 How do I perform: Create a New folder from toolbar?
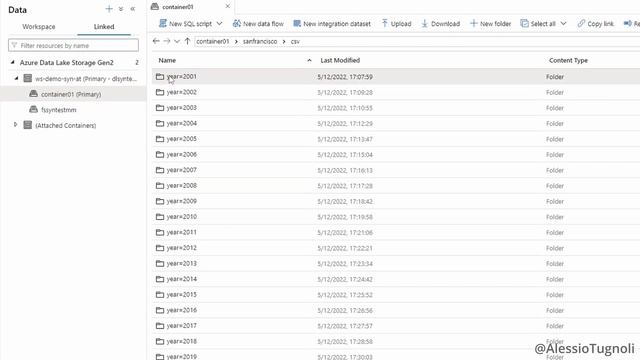tap(490, 24)
